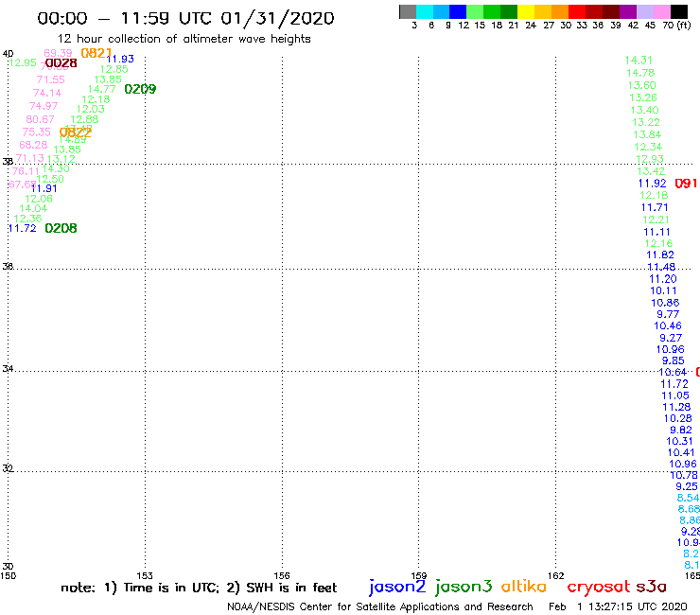Click the green wave height value 13.42
Viewport: 700px width, 615px height.
tap(651, 171)
